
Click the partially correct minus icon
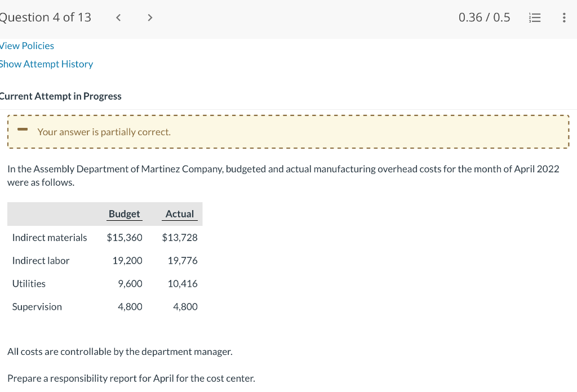pos(23,130)
